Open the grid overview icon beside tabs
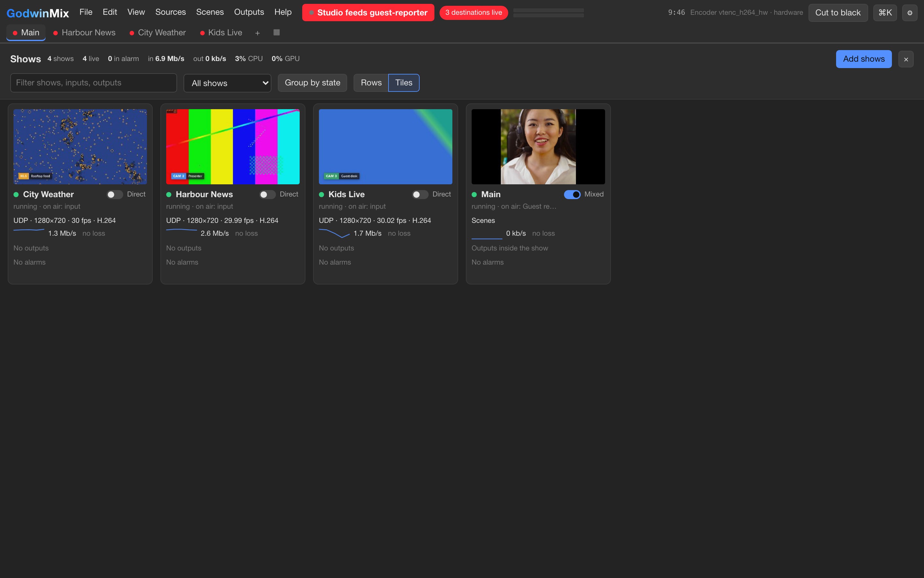 (x=277, y=32)
